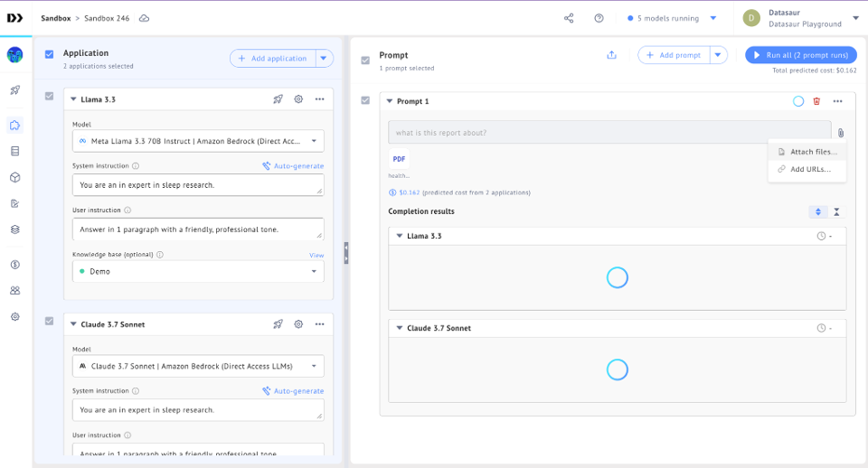Open the stacked layers icon in sidebar
The width and height of the screenshot is (868, 468).
(x=15, y=229)
